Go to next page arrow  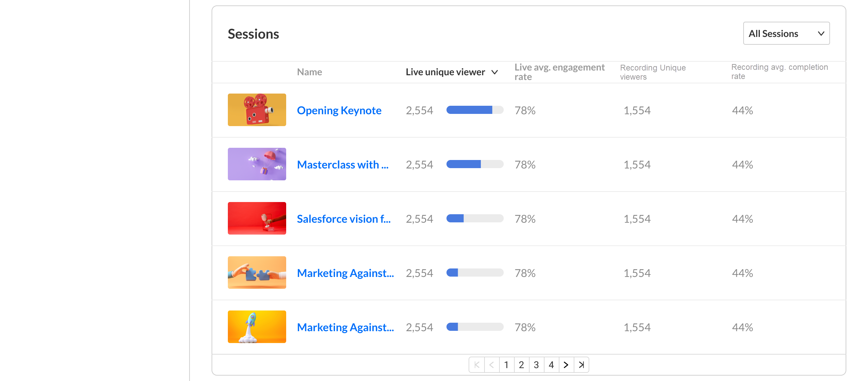[x=566, y=365]
